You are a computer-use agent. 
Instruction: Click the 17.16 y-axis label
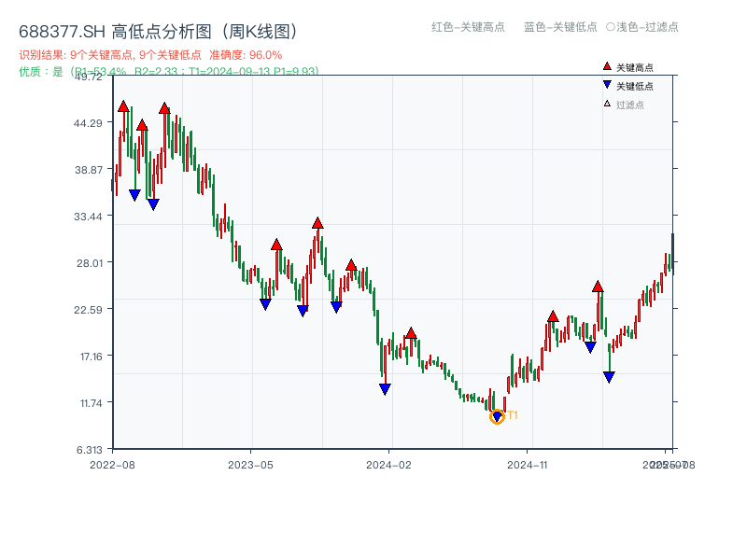(x=91, y=357)
